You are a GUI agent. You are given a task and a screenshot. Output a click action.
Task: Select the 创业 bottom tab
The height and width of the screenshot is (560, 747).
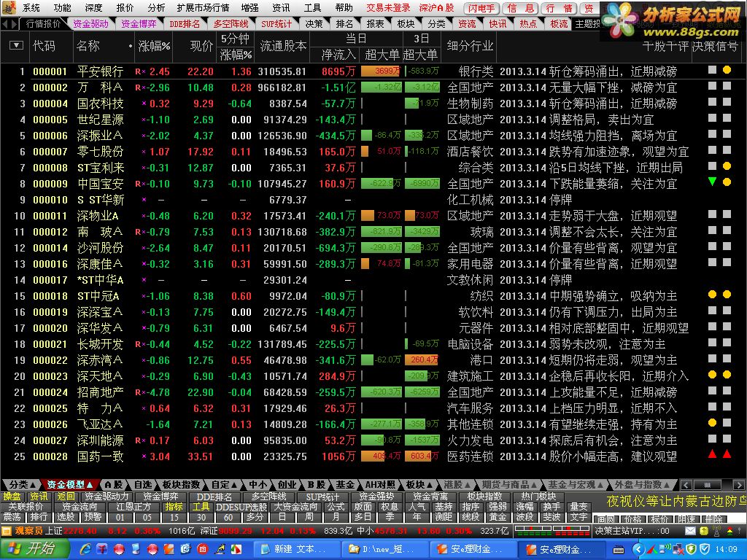click(287, 484)
